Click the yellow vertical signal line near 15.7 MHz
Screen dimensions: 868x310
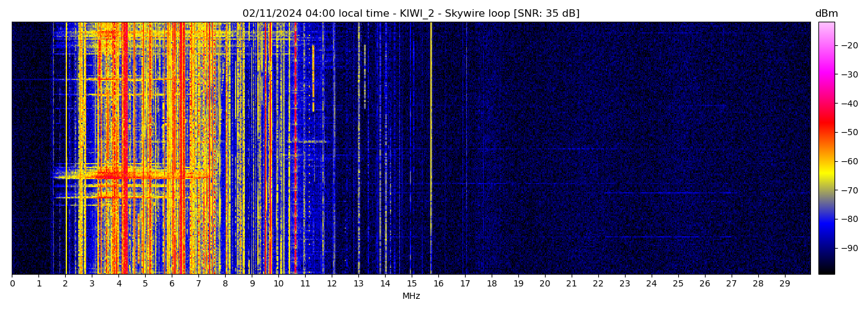pos(431,124)
